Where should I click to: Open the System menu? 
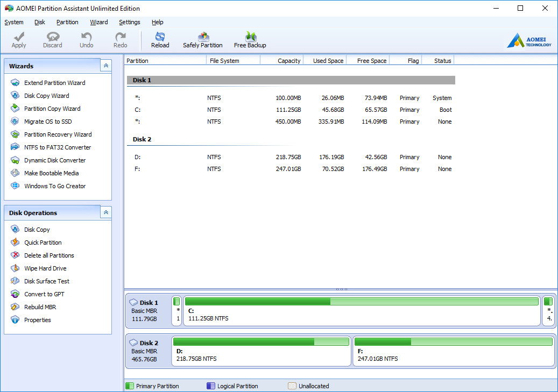click(x=14, y=22)
